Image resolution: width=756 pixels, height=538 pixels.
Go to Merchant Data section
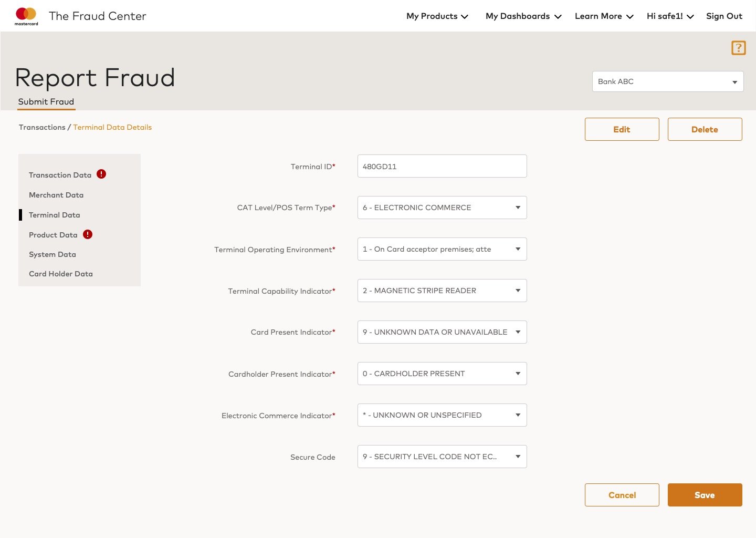click(x=56, y=195)
